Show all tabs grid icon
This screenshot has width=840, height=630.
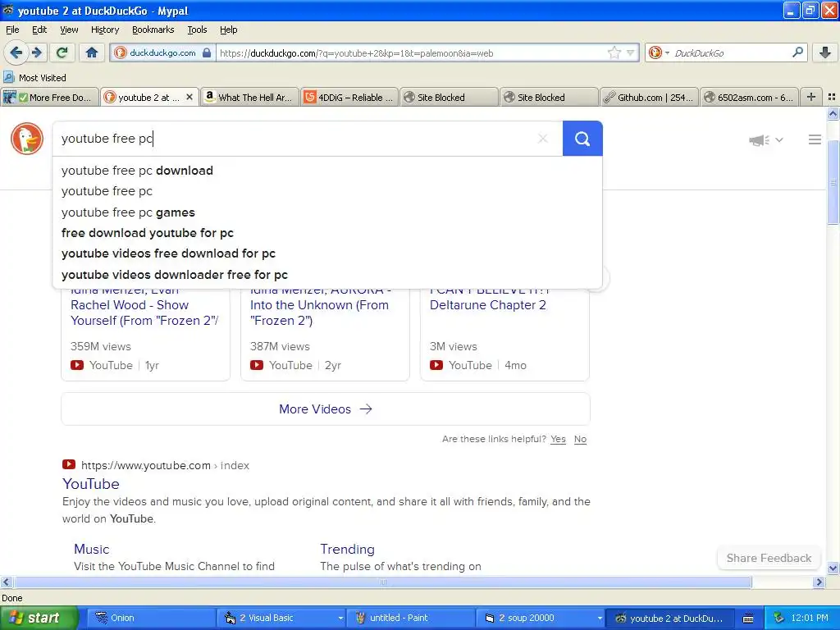(832, 97)
